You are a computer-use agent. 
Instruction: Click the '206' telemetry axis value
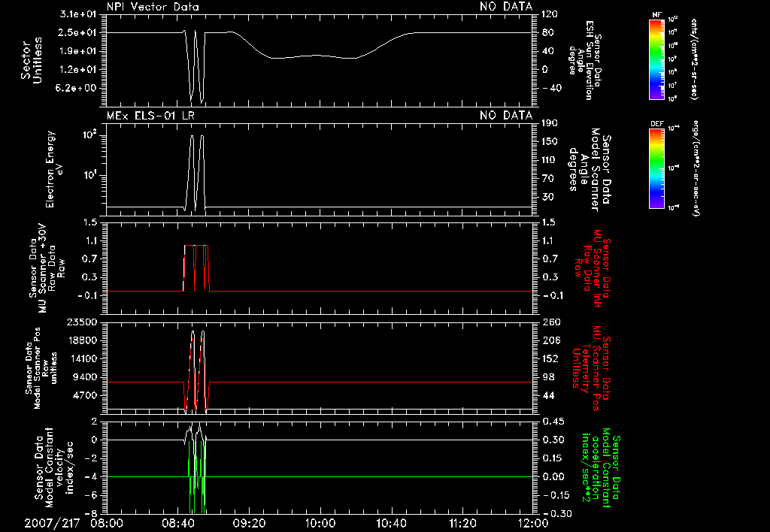click(551, 340)
